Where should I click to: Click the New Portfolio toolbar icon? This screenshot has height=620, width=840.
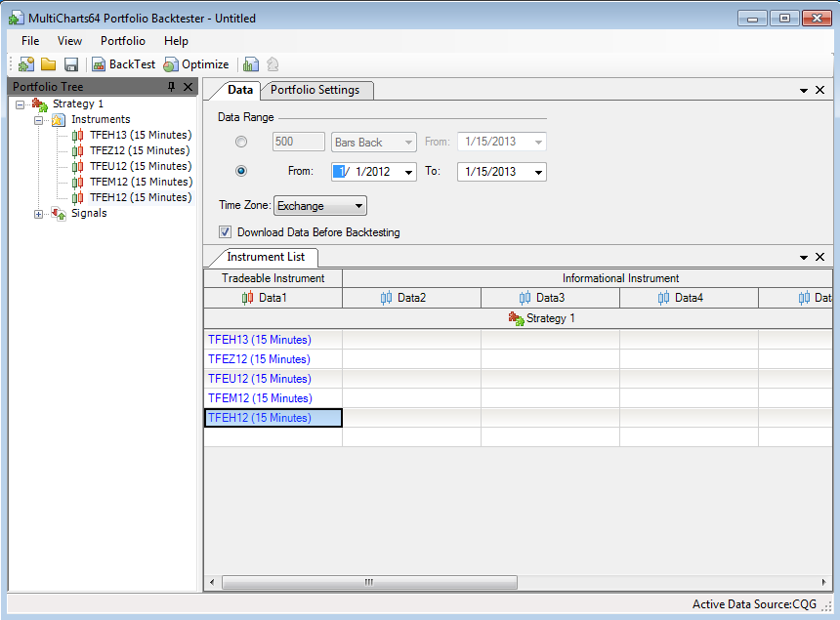tap(26, 64)
